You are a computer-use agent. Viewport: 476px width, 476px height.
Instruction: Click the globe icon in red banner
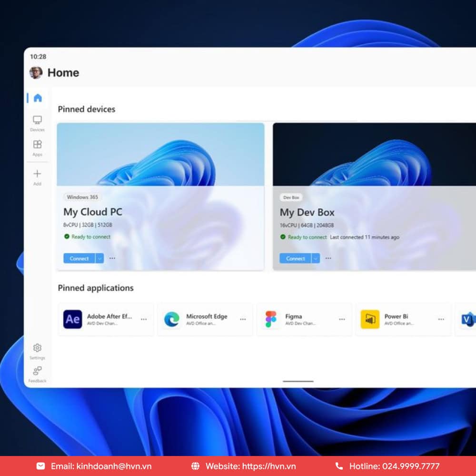(x=196, y=466)
